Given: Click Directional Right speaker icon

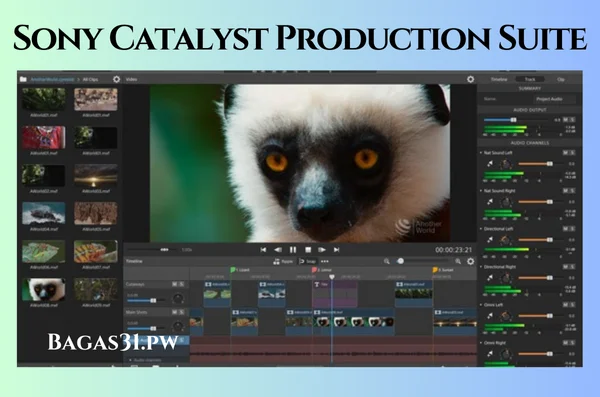Looking at the screenshot, I should point(490,278).
